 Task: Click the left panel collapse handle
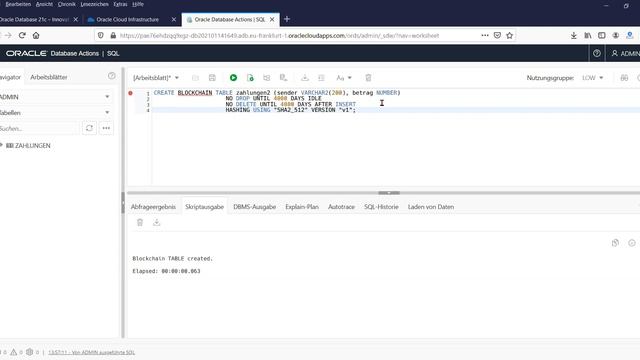click(x=123, y=202)
